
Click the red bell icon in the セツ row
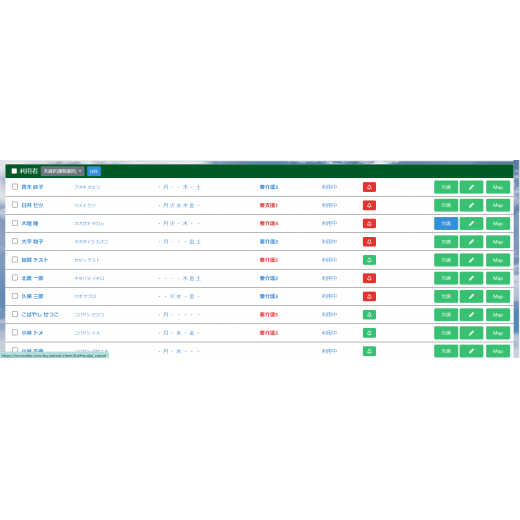tap(369, 205)
